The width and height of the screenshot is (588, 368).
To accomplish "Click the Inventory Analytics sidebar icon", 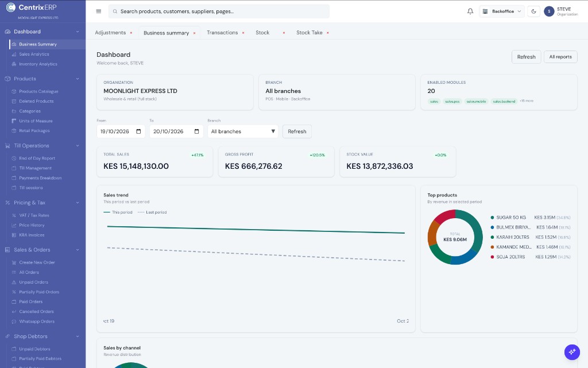I will click(x=14, y=64).
